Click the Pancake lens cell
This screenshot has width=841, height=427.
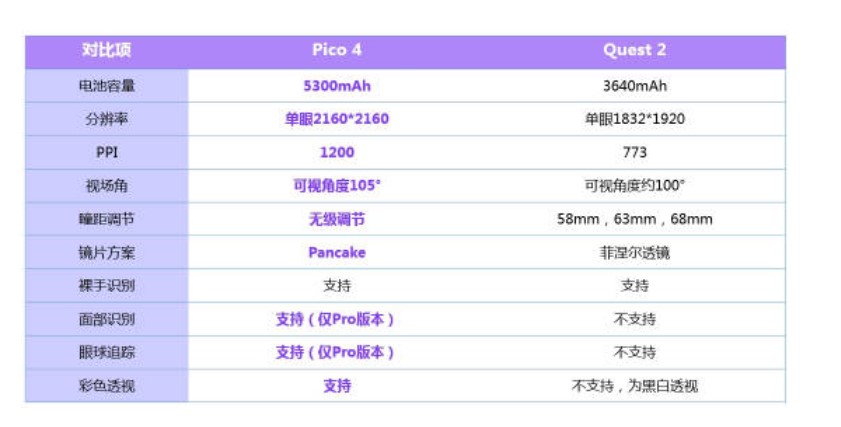[337, 253]
